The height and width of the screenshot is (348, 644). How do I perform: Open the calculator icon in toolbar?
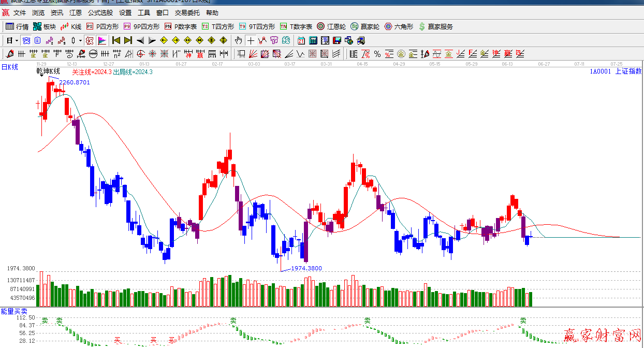coord(313,40)
